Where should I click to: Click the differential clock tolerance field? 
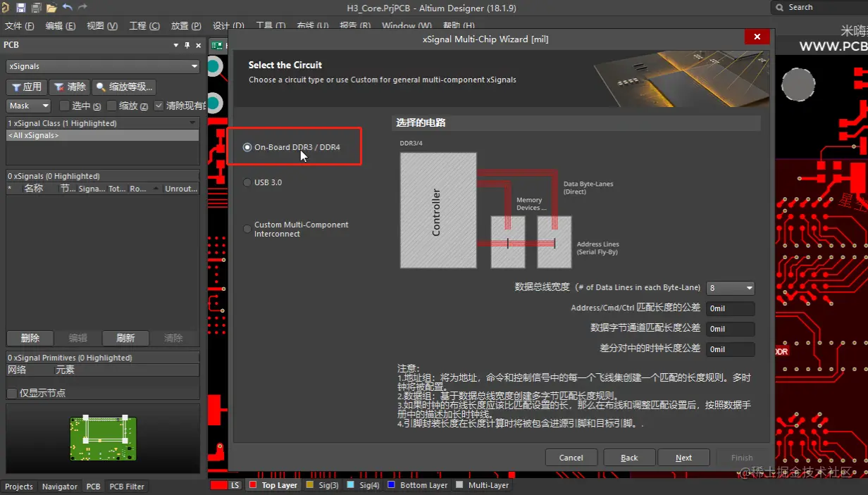click(731, 349)
